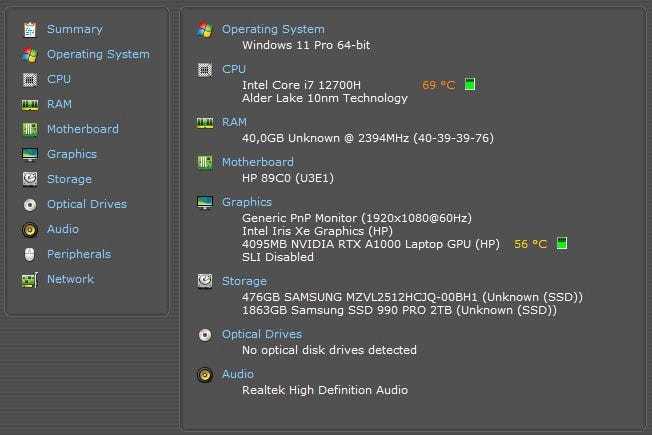Screen dimensions: 652x435
Task: Click the Audio speaker icon in summary panel
Action: point(205,375)
